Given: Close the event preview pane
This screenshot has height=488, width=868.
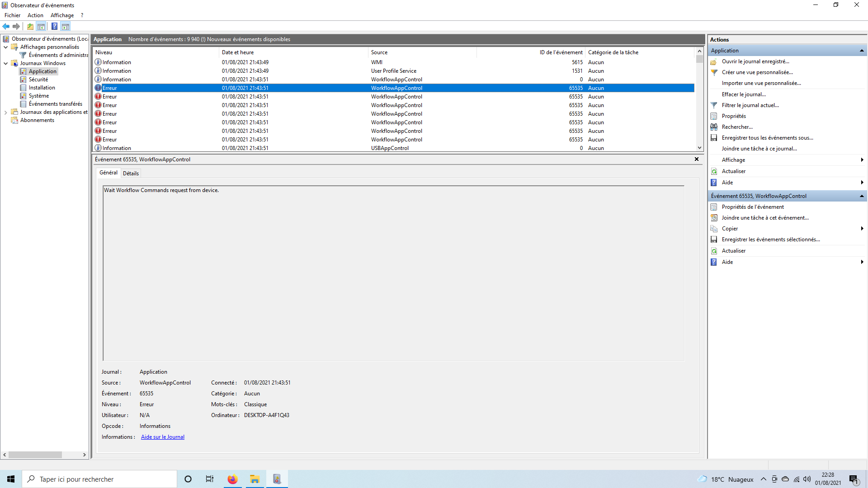Looking at the screenshot, I should point(697,159).
